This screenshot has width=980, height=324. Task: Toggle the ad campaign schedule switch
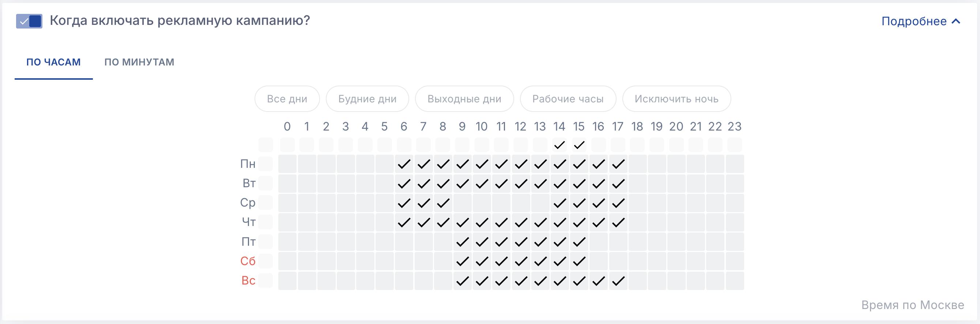pyautogui.click(x=29, y=21)
